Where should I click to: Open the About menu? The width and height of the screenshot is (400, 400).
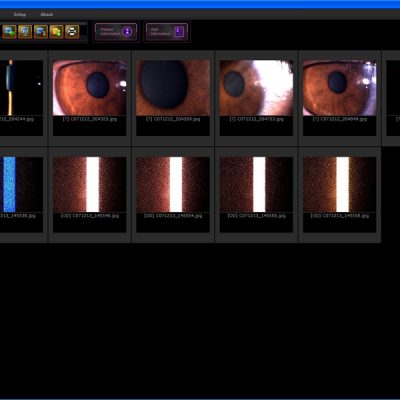click(46, 14)
